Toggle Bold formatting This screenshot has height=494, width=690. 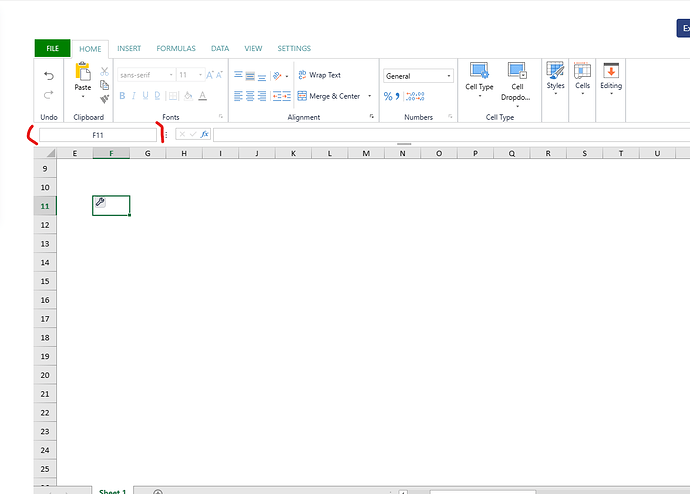click(x=123, y=96)
